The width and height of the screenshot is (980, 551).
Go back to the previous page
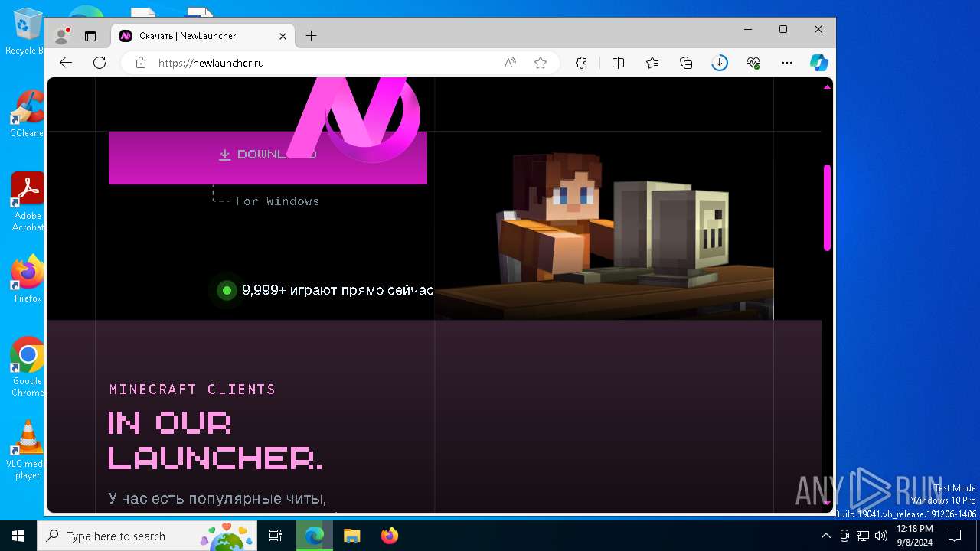66,63
